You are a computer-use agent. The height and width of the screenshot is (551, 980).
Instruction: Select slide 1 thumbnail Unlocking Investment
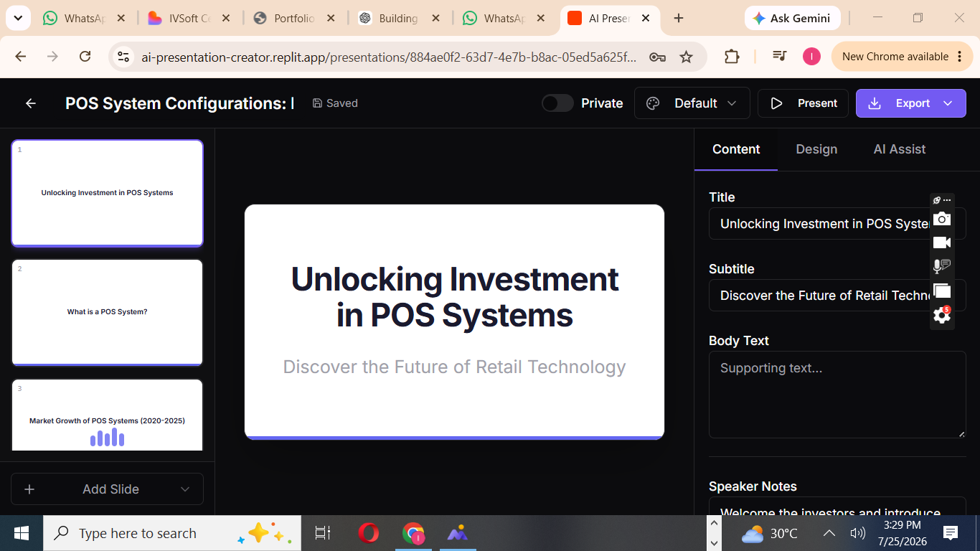click(108, 193)
